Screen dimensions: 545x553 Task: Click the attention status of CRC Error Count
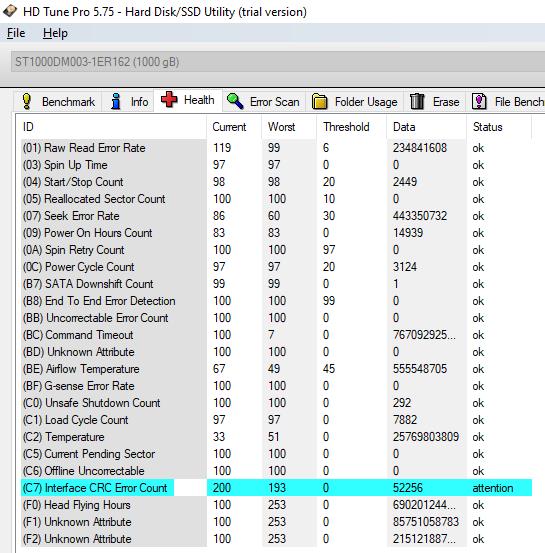coord(493,488)
